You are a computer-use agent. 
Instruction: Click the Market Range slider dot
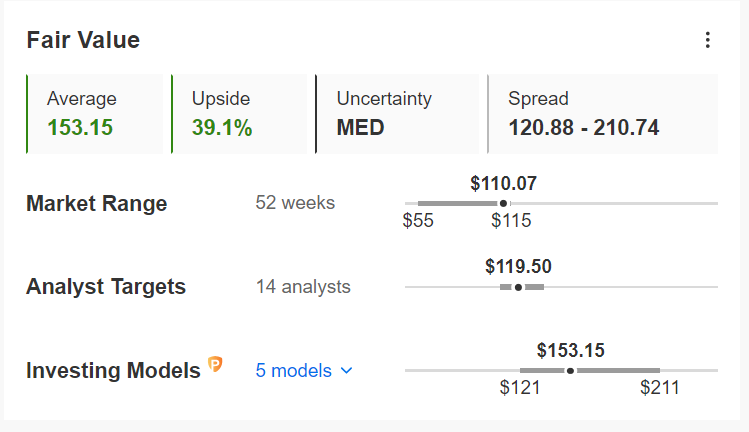pos(502,203)
